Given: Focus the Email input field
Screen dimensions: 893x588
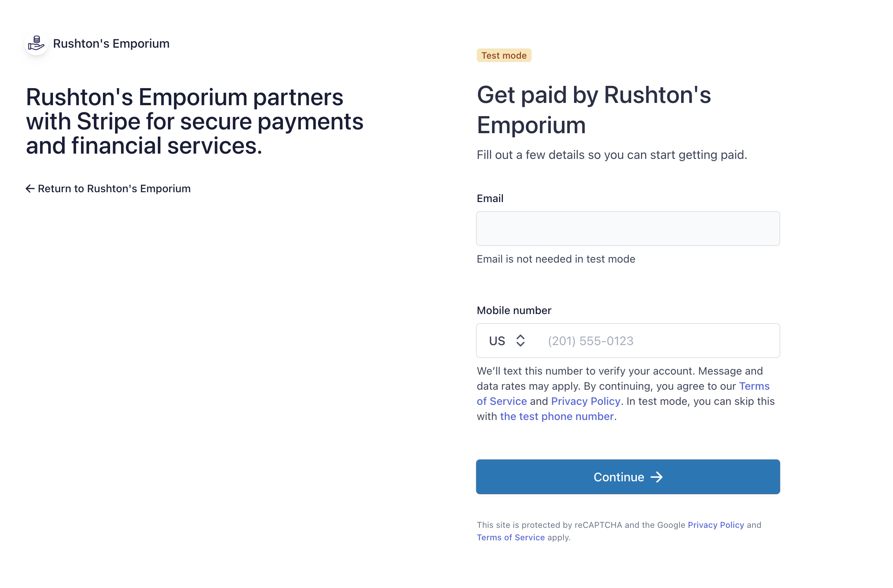Looking at the screenshot, I should point(628,229).
